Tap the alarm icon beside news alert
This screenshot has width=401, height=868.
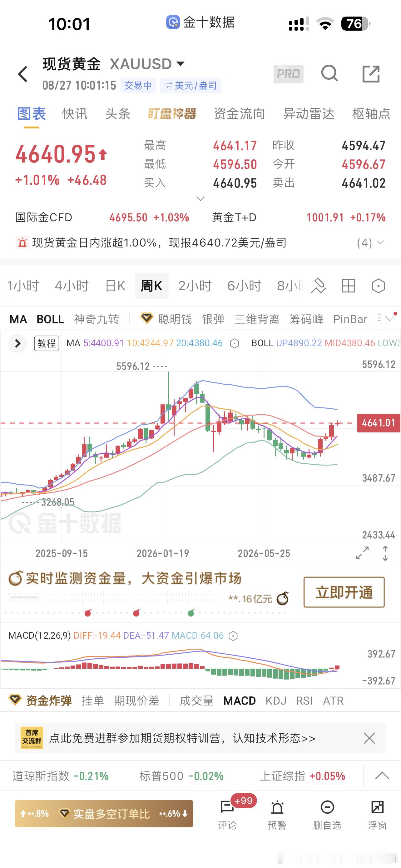[22, 242]
